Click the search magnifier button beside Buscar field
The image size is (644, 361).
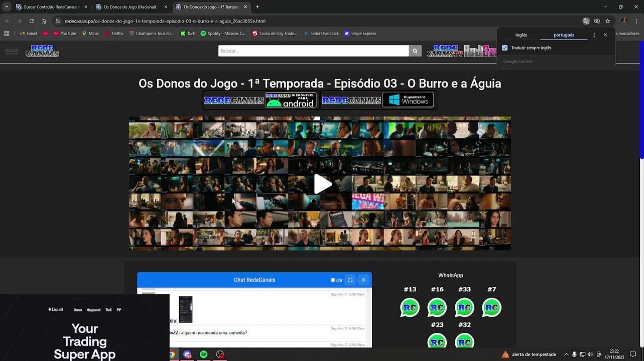coord(415,51)
